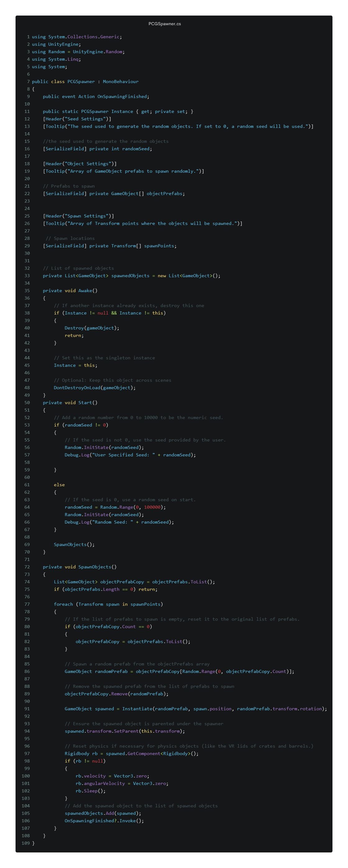Click the else keyword on line 61
This screenshot has height=868, width=348.
point(59,484)
